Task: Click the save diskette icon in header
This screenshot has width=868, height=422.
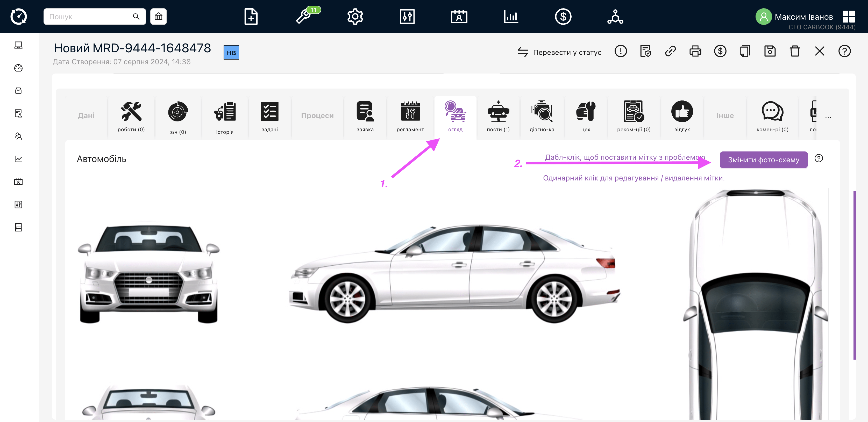Action: pyautogui.click(x=770, y=51)
